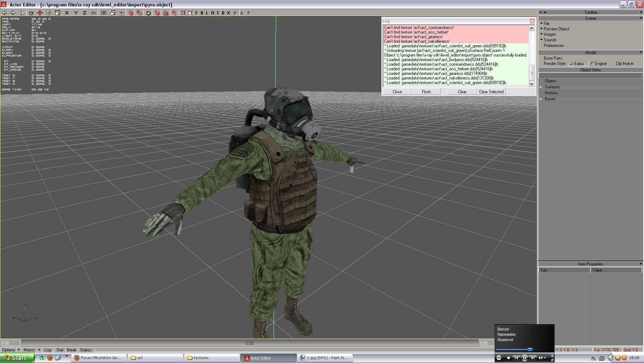Image resolution: width=644 pixels, height=363 pixels.
Task: Open µTorrent from the quick launch bar
Action: coord(42,358)
